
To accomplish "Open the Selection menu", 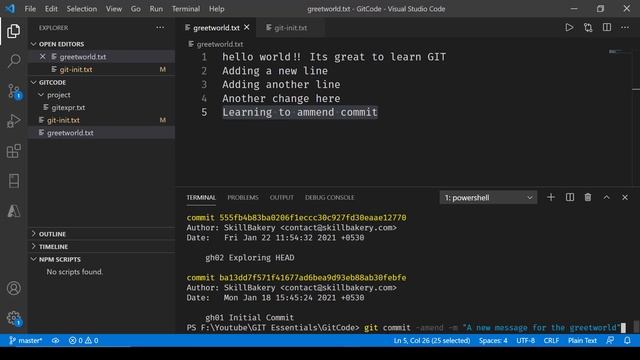I will [x=82, y=9].
